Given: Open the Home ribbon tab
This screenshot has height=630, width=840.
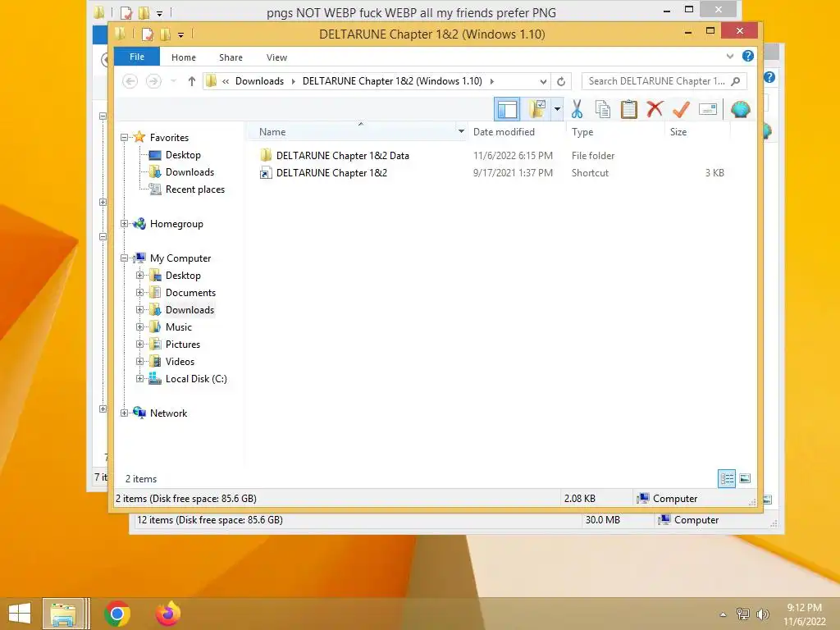Looking at the screenshot, I should pos(183,57).
